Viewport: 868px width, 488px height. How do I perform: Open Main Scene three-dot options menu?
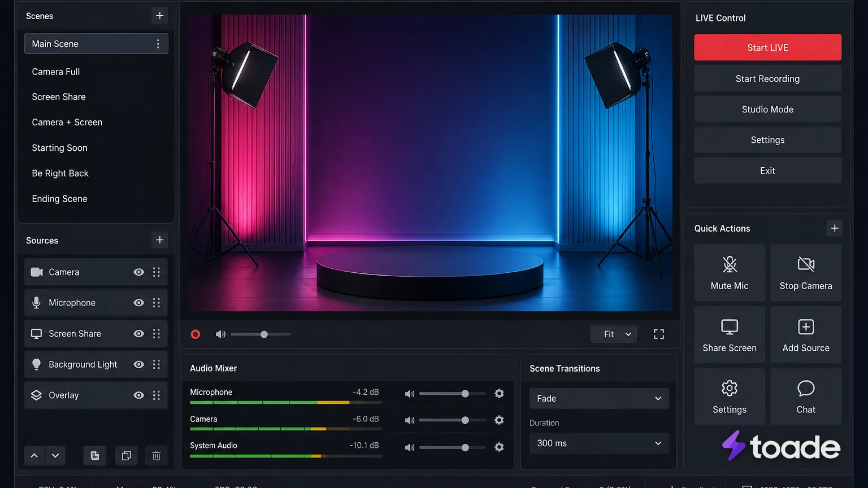[158, 44]
